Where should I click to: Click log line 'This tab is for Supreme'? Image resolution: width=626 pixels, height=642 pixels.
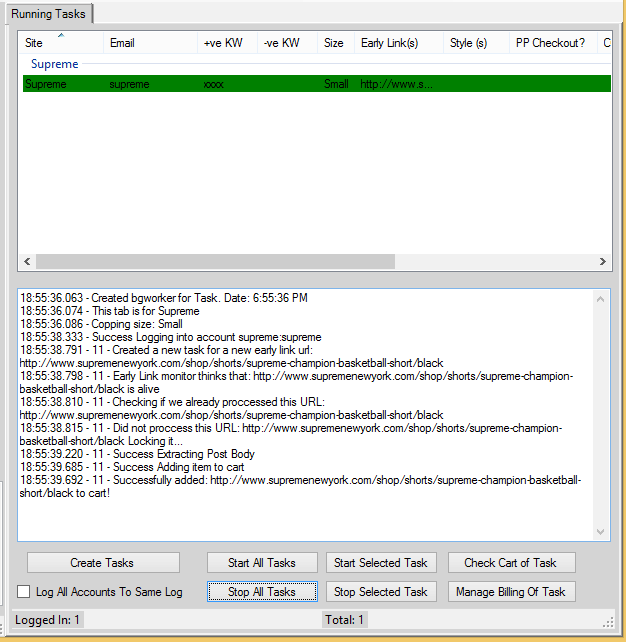click(x=110, y=311)
